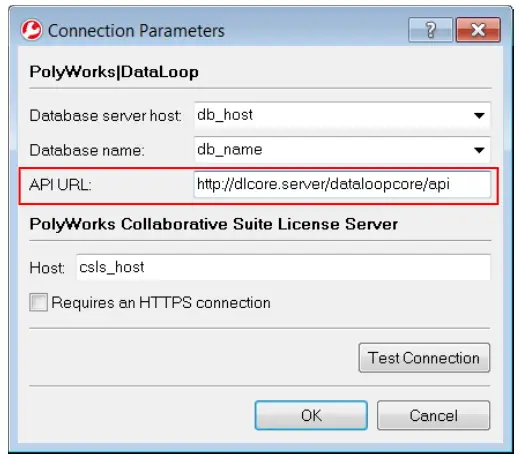
Task: Click the Connection Parameters title bar text
Action: click(x=136, y=31)
